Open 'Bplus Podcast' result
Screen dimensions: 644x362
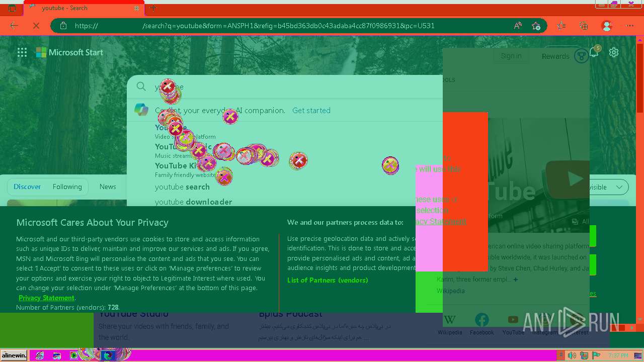point(290,315)
